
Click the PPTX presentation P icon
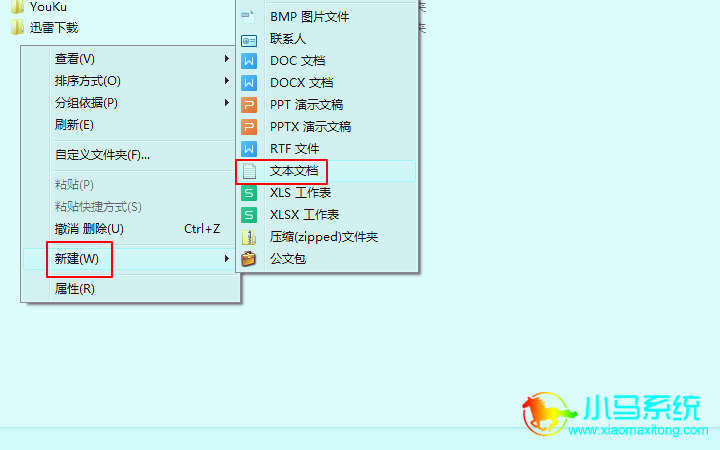(248, 127)
